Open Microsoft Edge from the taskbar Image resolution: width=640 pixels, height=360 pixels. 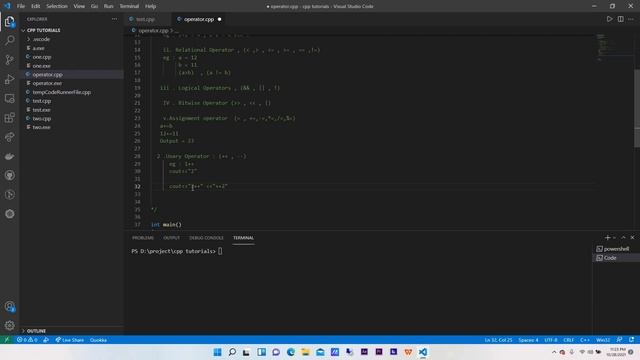point(291,352)
